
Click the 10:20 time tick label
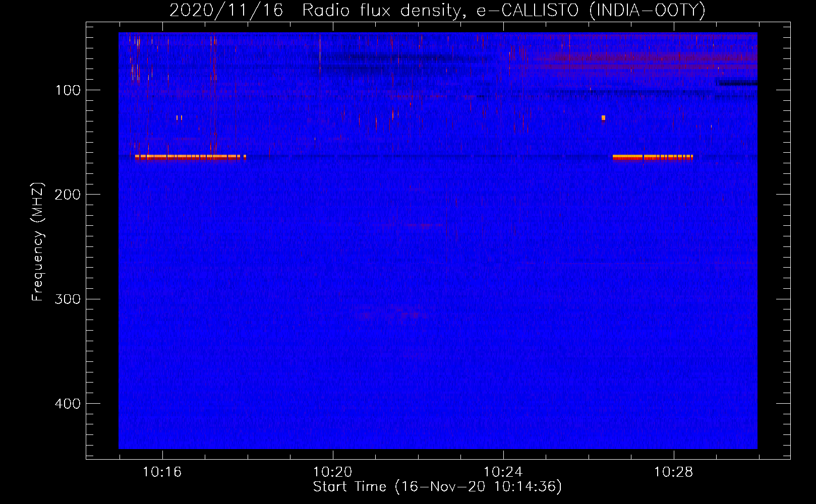[x=332, y=472]
